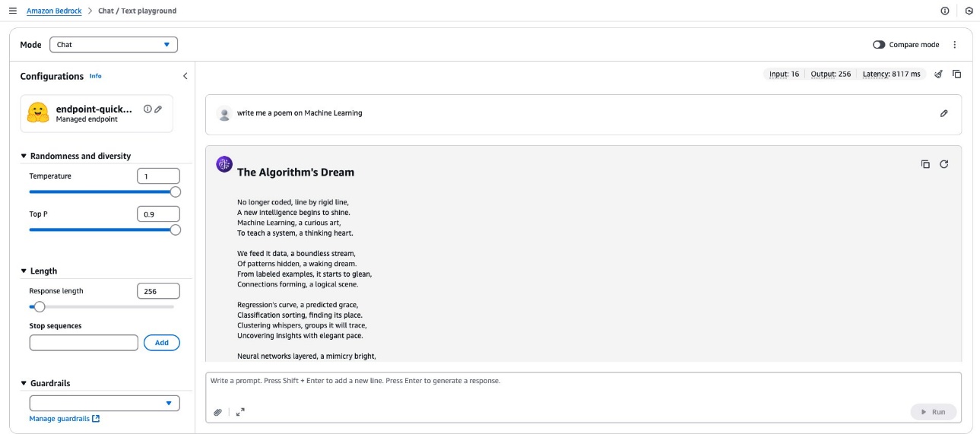The height and width of the screenshot is (434, 980).
Task: Open the Manage guardrails link
Action: tap(65, 419)
